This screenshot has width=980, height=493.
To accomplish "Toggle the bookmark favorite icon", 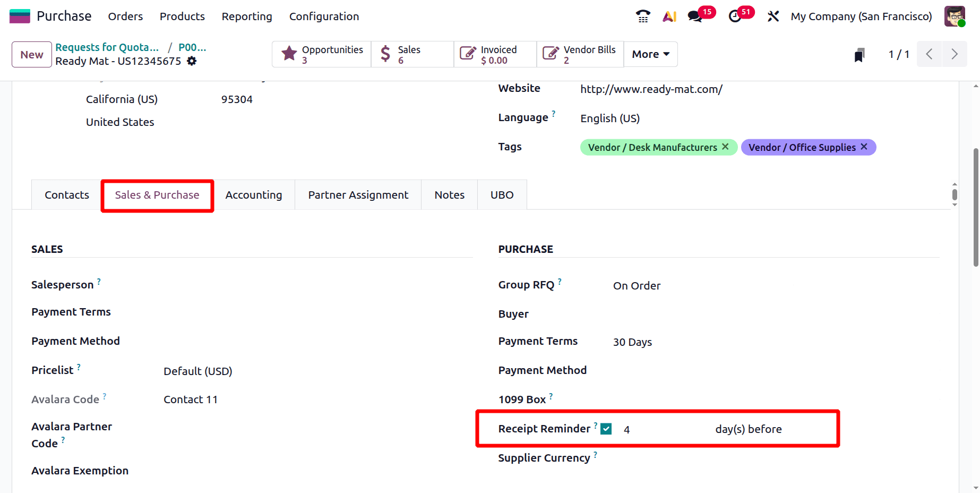I will 859,54.
